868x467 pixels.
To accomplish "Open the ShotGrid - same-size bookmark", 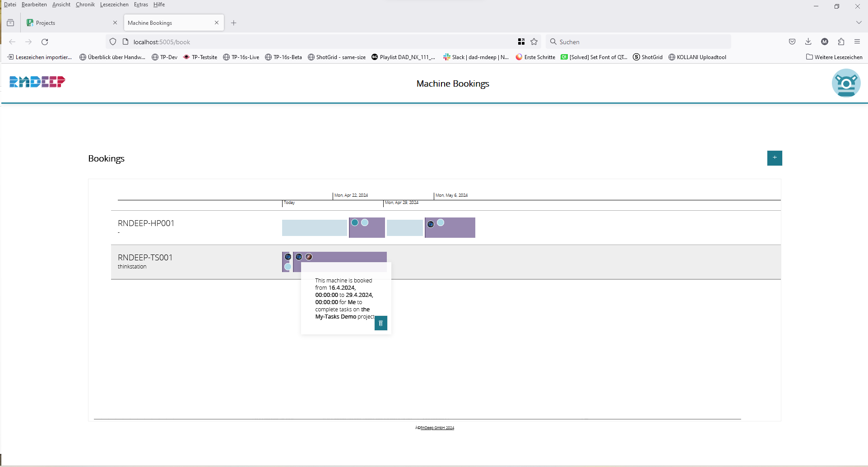I will 337,57.
